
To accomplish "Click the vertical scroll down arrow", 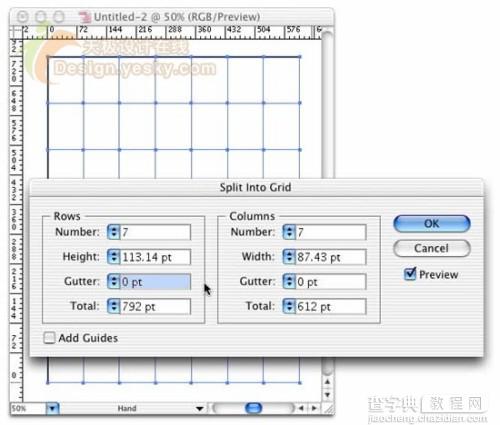I will [328, 395].
